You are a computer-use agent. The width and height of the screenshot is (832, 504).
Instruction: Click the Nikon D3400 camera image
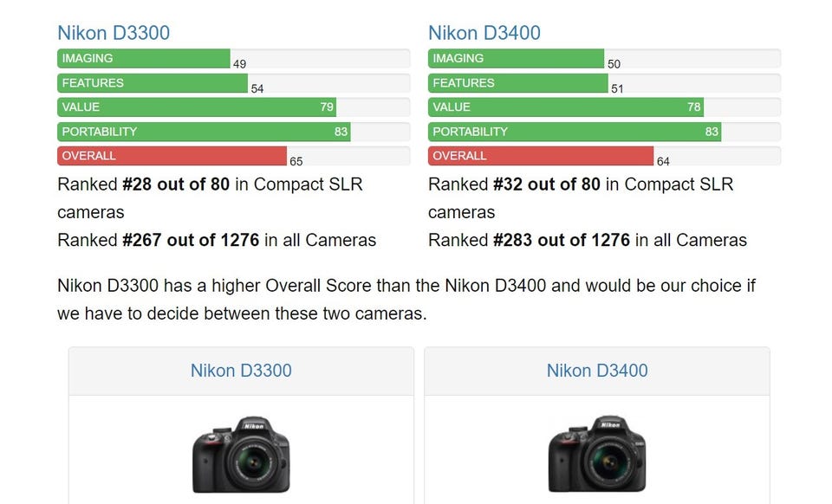[x=597, y=455]
